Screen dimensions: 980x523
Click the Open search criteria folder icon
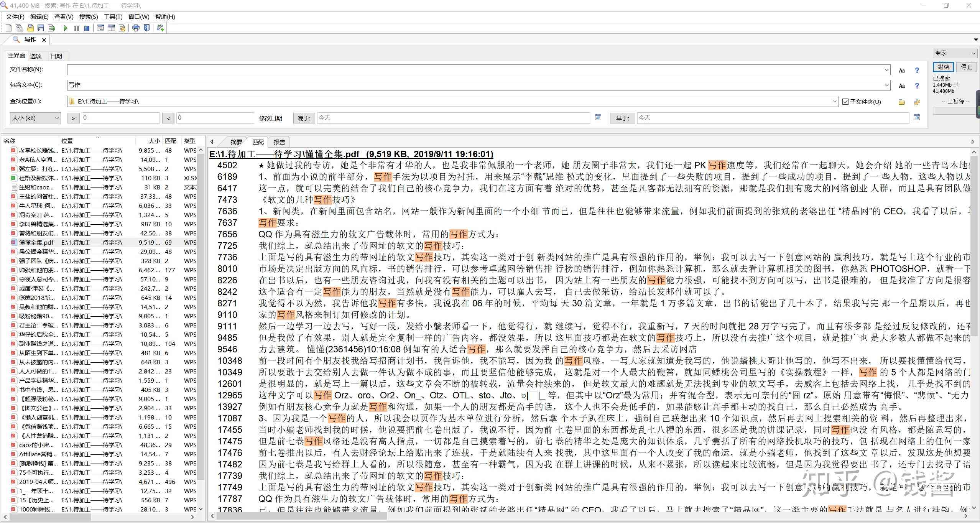pyautogui.click(x=30, y=28)
